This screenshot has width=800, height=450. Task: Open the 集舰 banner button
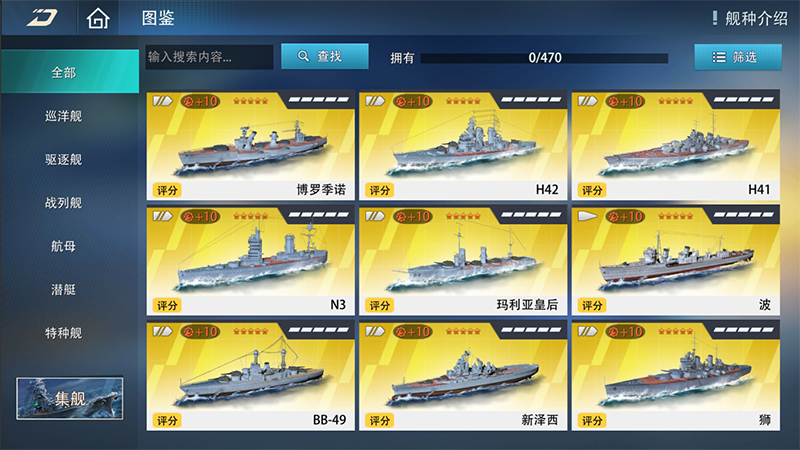69,398
